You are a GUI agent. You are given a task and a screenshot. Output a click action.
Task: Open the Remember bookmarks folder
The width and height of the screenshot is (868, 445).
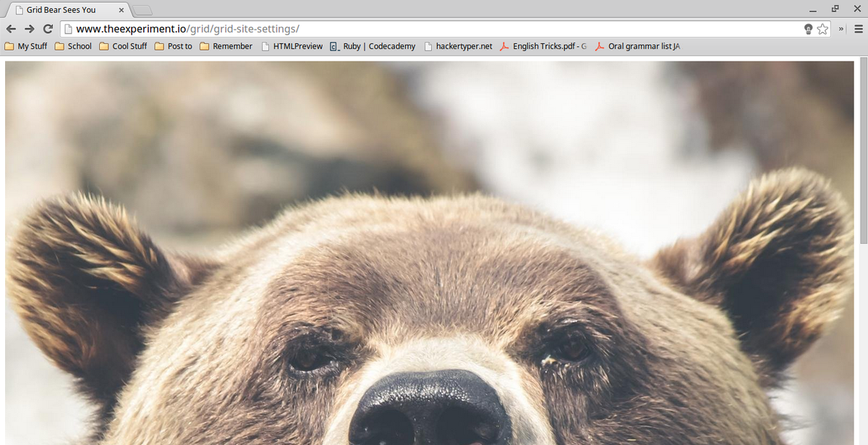coord(226,46)
